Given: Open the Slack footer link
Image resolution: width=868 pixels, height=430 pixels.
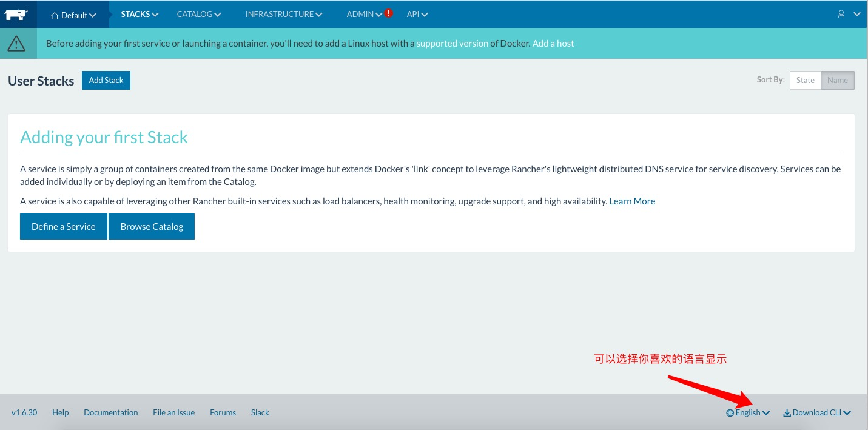Looking at the screenshot, I should coord(260,412).
